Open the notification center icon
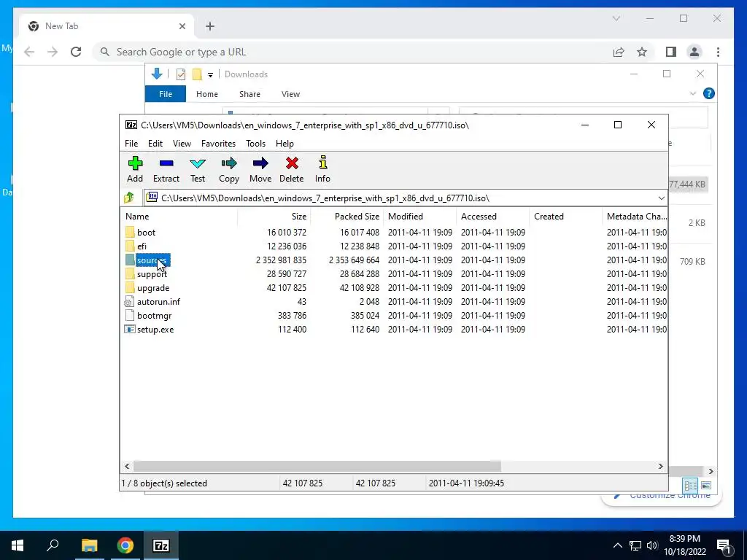Viewport: 747px width, 560px height. 724,545
